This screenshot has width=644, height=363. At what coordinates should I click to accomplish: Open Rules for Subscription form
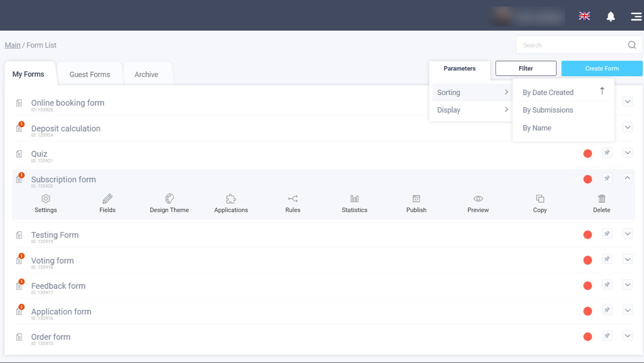(293, 199)
